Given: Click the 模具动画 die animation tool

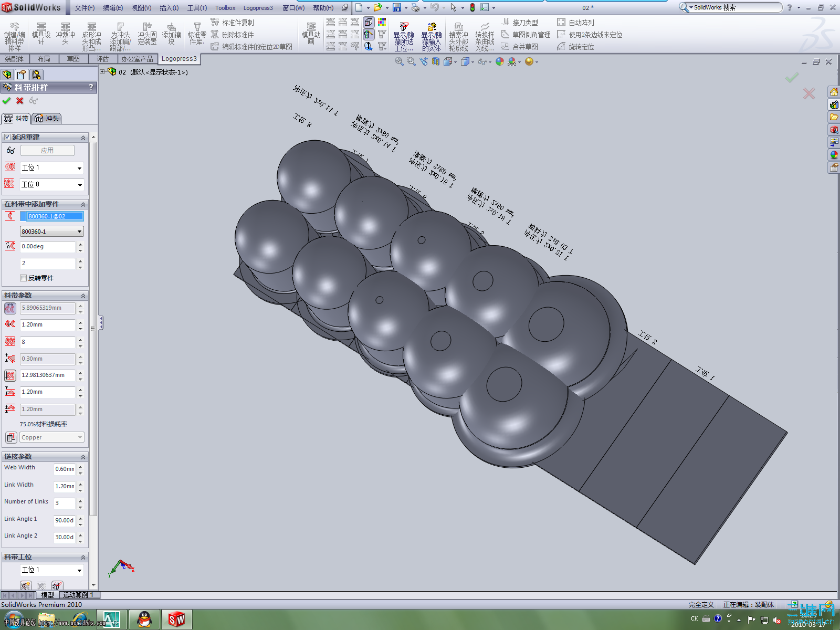Looking at the screenshot, I should (311, 35).
